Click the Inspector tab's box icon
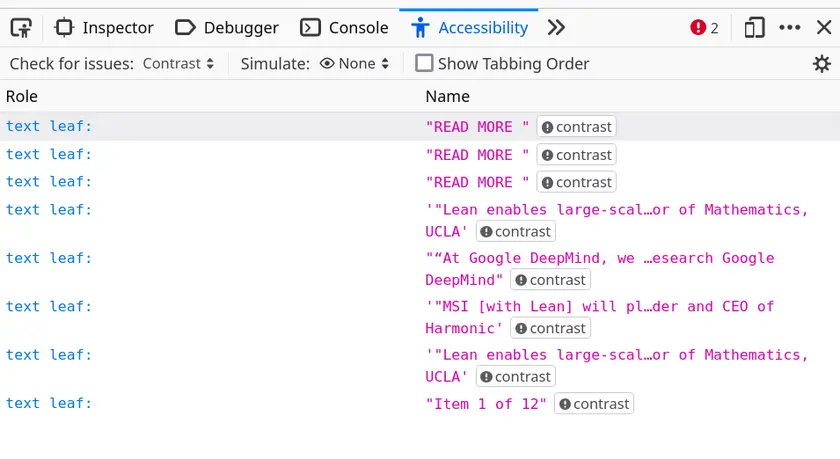The width and height of the screenshot is (840, 459). click(x=64, y=27)
